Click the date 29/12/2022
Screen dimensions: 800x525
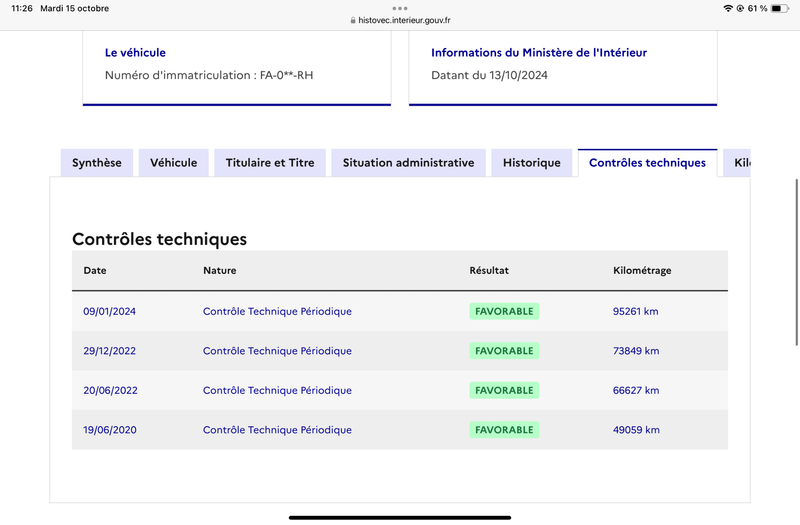tap(110, 351)
